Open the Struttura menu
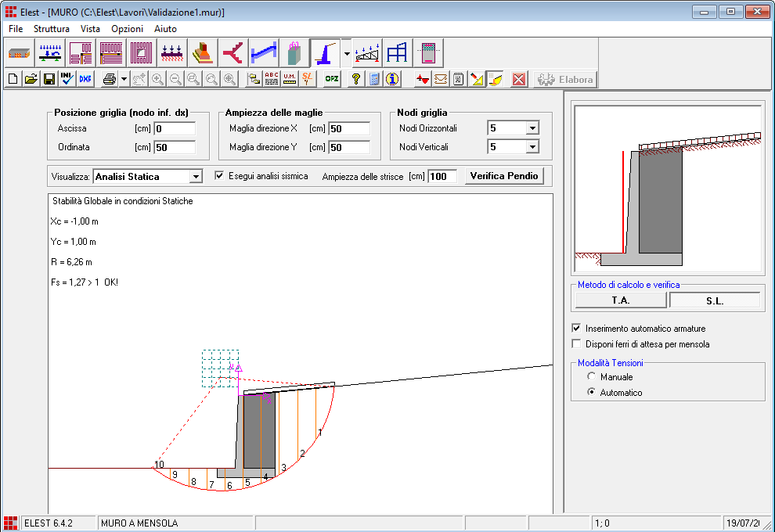The height and width of the screenshot is (532, 775). [x=52, y=29]
